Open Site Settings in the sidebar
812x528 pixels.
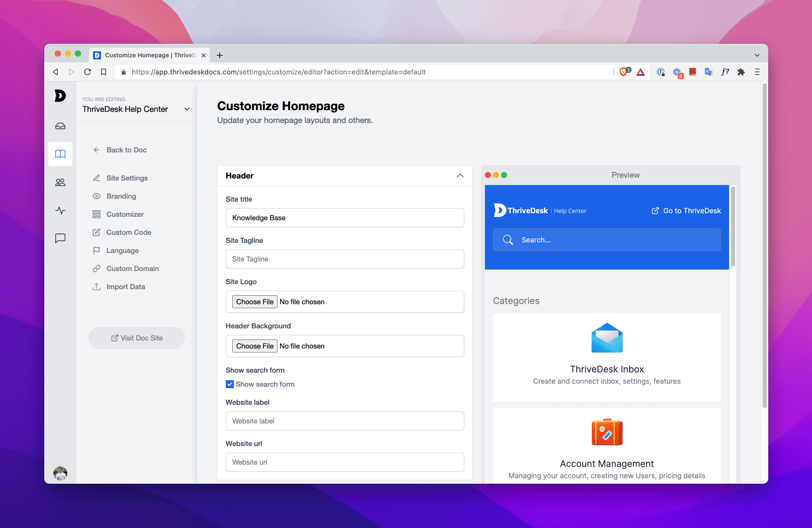pyautogui.click(x=127, y=178)
